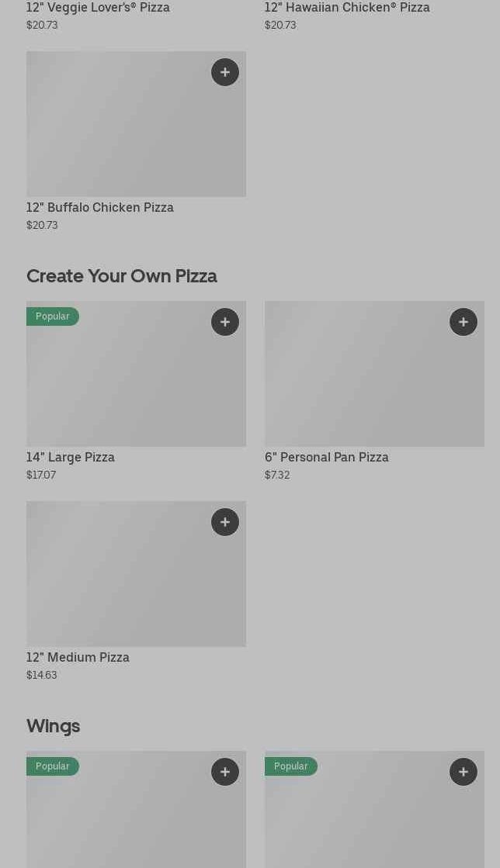
Task: Click the Wings section heading
Action: coord(54,726)
